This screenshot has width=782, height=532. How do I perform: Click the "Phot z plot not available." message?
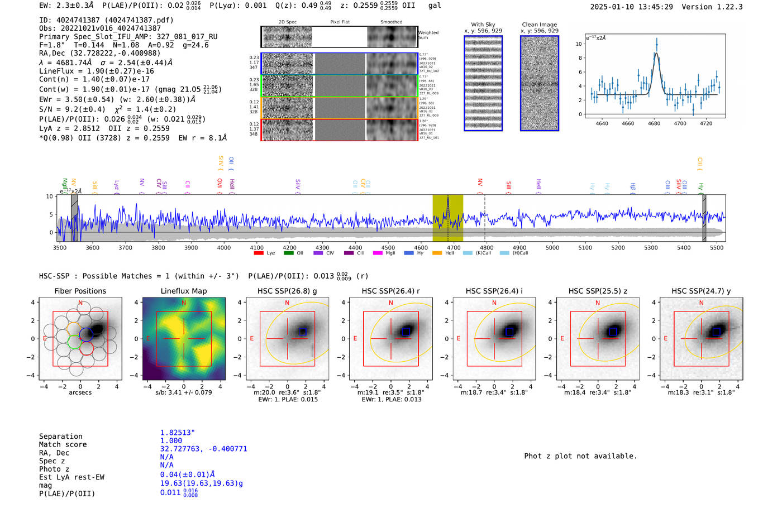(581, 456)
